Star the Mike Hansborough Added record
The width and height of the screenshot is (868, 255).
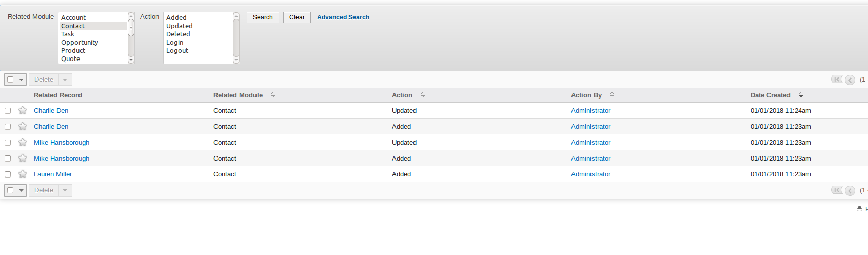(x=23, y=158)
